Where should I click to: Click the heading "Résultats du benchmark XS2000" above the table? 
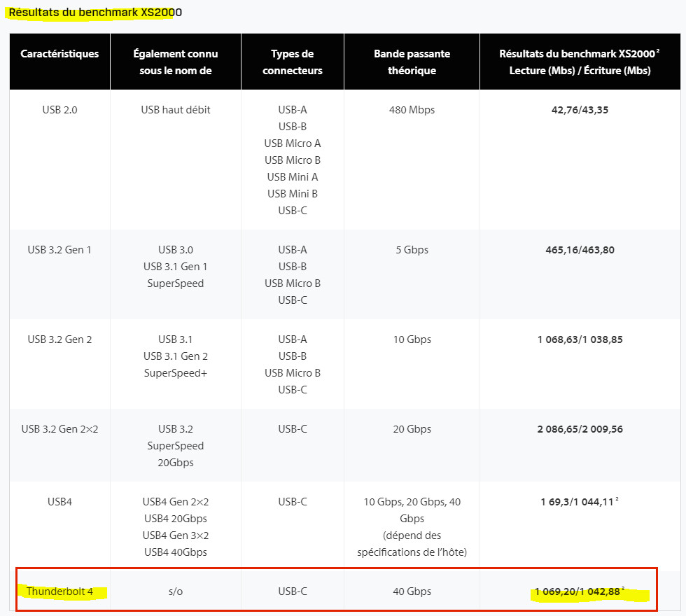[x=95, y=13]
